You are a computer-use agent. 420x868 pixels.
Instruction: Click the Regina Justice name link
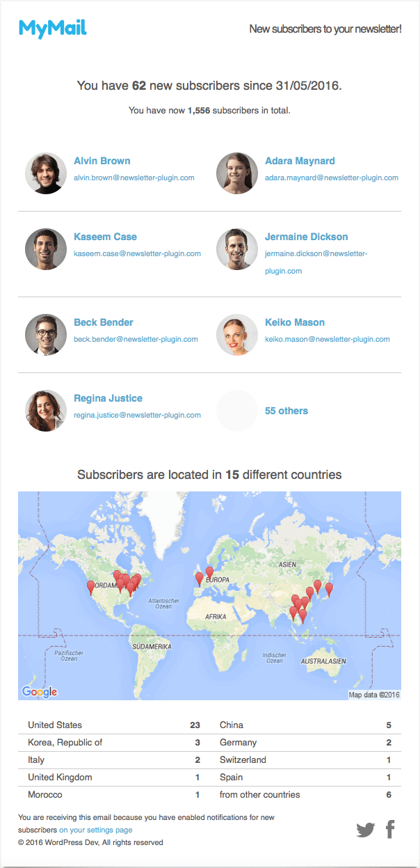coord(108,398)
